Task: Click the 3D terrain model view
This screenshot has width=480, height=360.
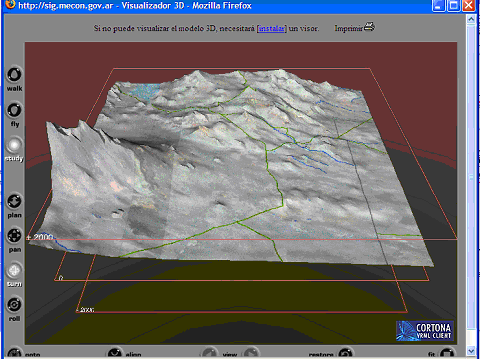Action: point(241,193)
